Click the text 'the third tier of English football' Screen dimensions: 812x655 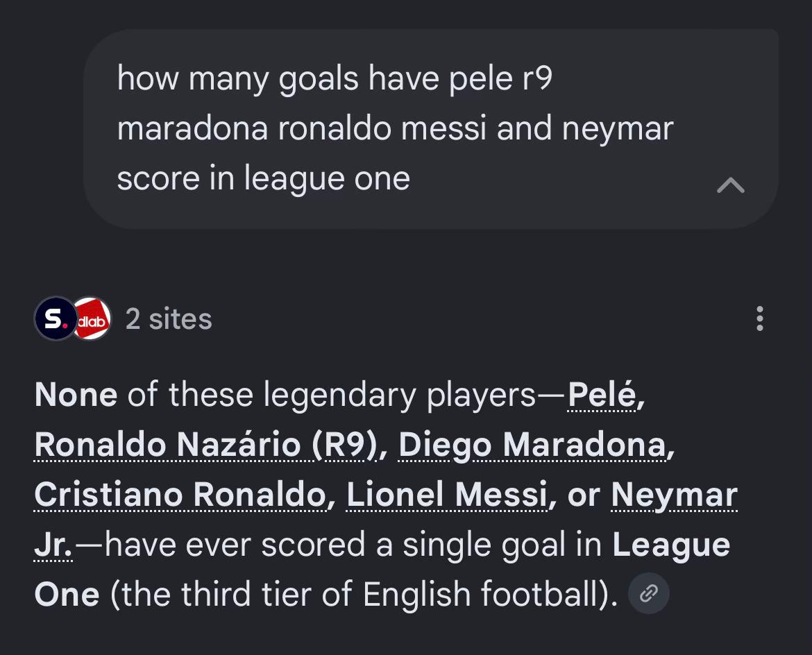(x=361, y=595)
